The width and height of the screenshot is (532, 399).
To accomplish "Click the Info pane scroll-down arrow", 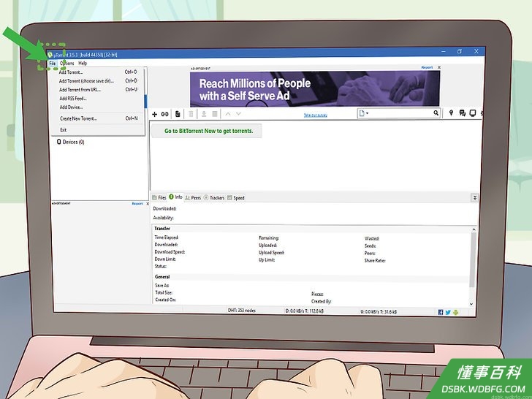I will click(471, 304).
